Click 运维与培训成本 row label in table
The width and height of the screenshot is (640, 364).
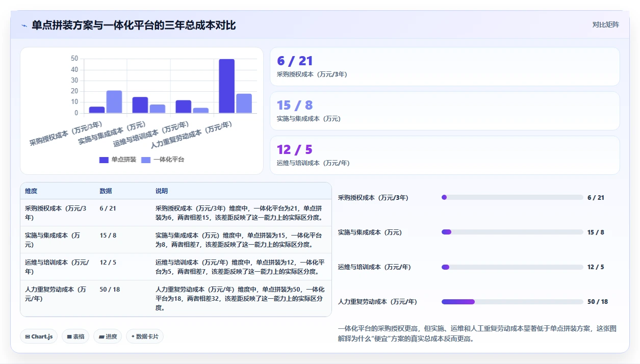(57, 267)
